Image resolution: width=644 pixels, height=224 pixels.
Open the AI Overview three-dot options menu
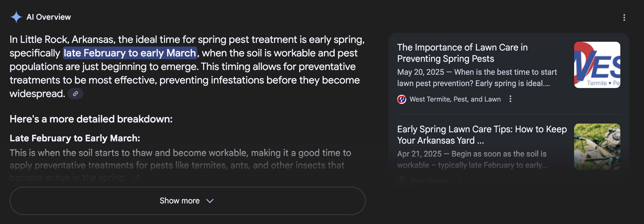point(624,17)
